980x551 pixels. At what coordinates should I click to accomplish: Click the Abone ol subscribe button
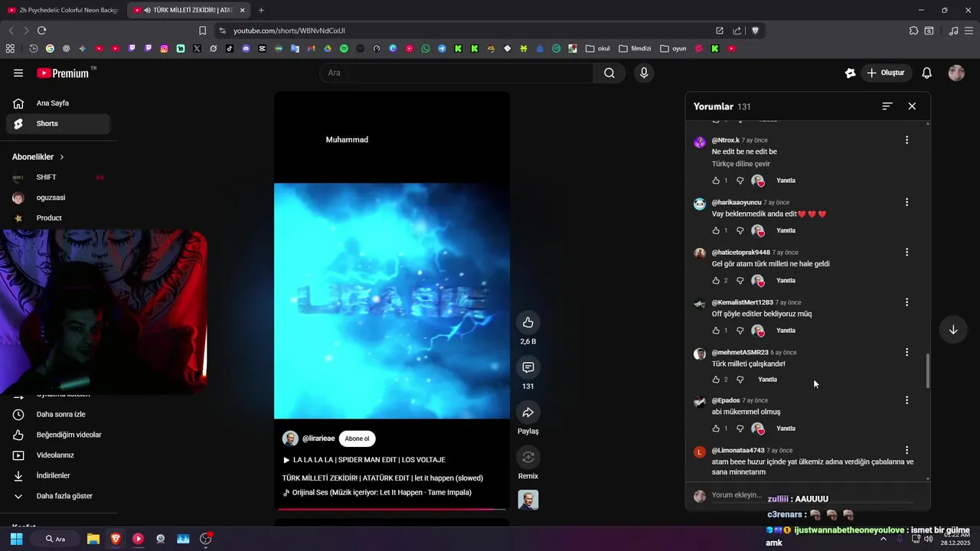coord(357,439)
